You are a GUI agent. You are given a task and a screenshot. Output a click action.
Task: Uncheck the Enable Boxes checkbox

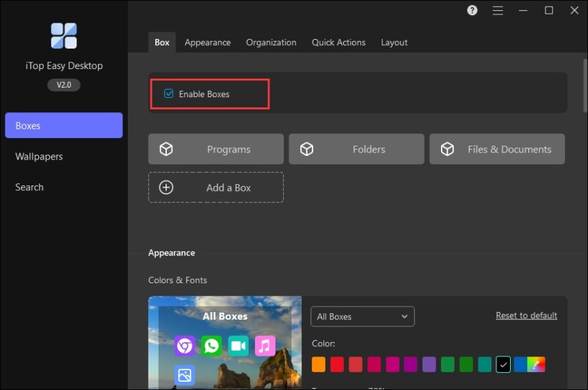pos(169,94)
